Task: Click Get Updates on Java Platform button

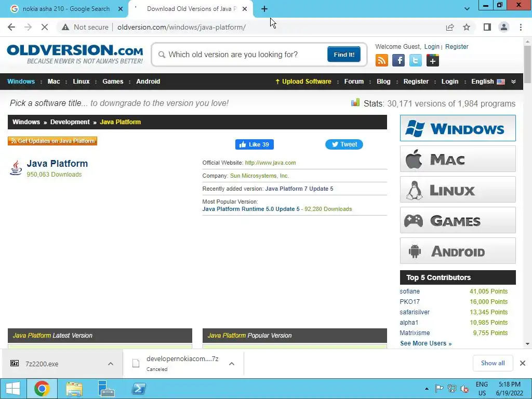Action: pos(52,141)
